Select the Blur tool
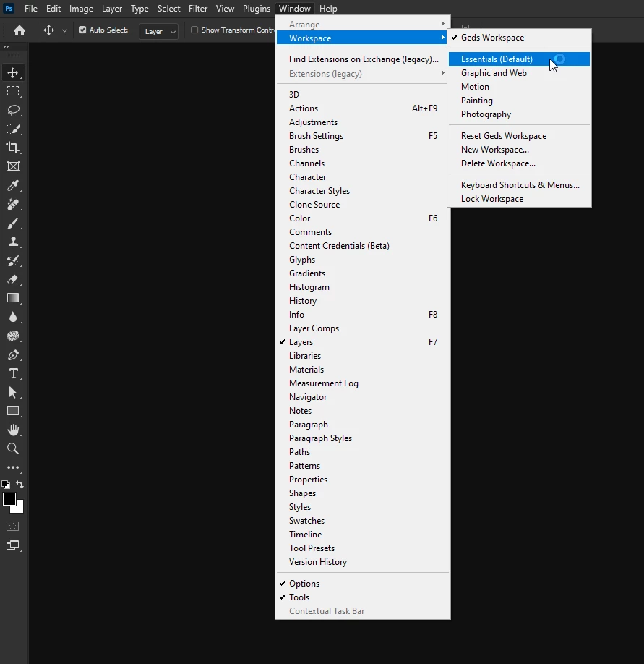Screen dimensions: 644x664 13,318
